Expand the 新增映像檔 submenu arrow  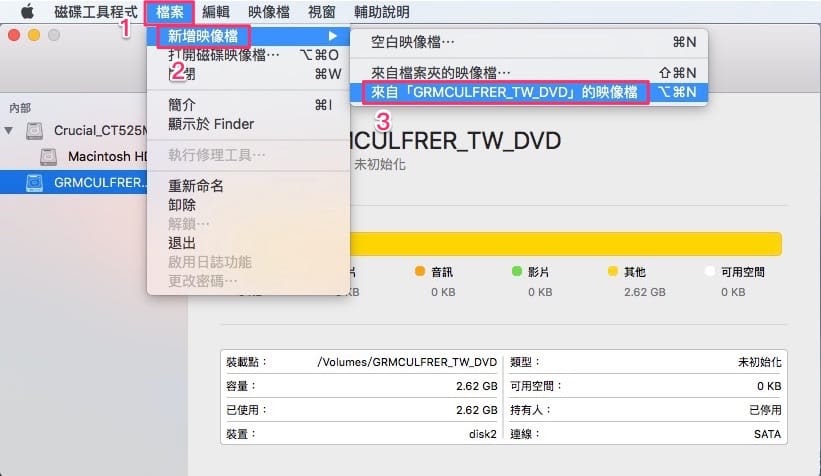pos(332,36)
